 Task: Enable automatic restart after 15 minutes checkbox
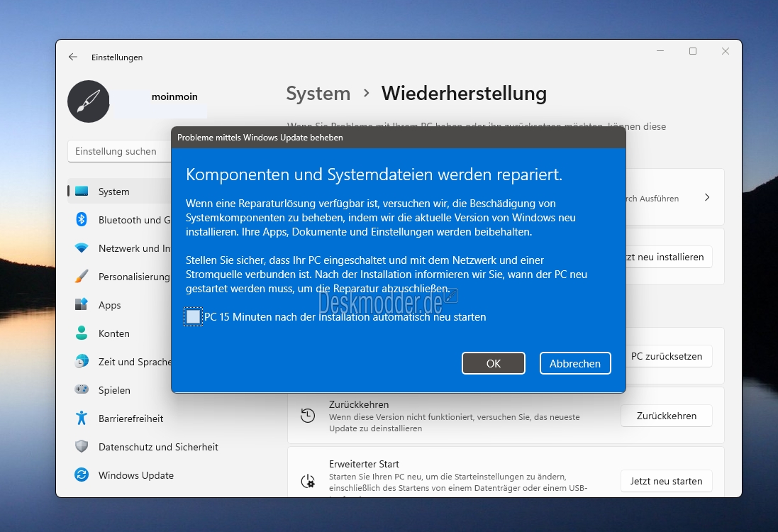[193, 316]
